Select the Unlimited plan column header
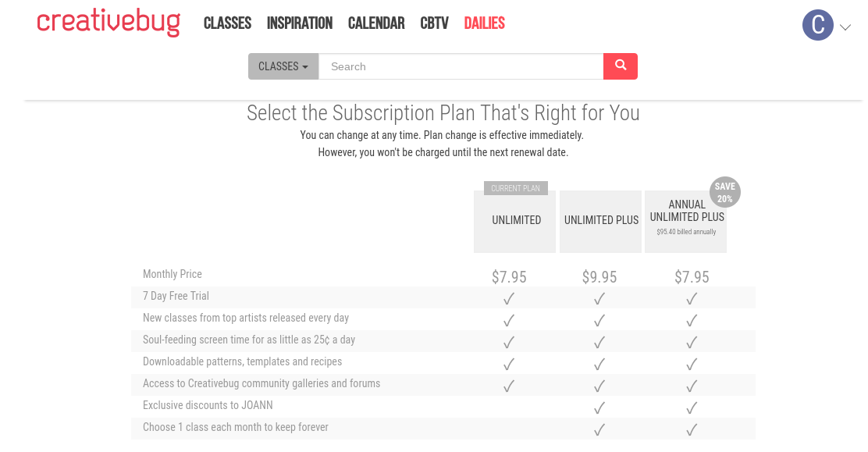Screen dimensions: 868x452 click(516, 221)
